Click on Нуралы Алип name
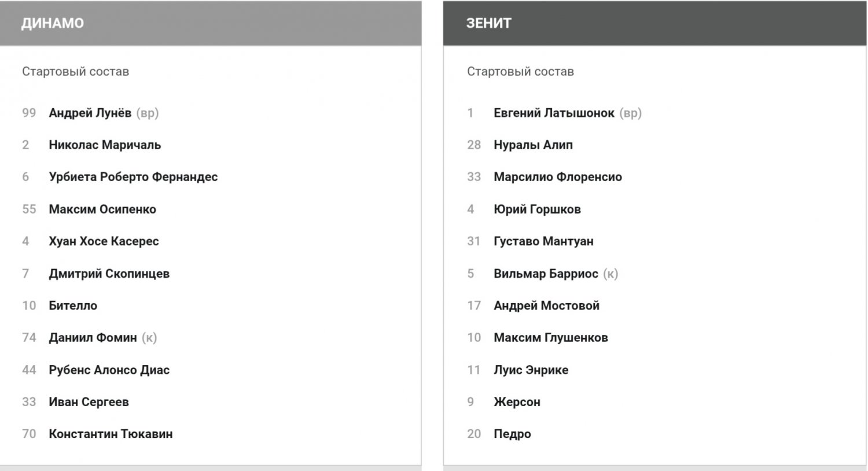 pyautogui.click(x=533, y=145)
